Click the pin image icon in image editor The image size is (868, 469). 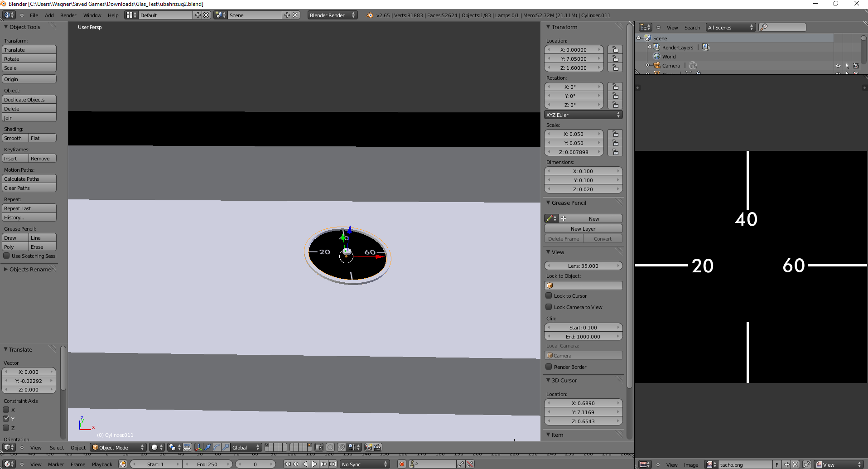pyautogui.click(x=807, y=464)
